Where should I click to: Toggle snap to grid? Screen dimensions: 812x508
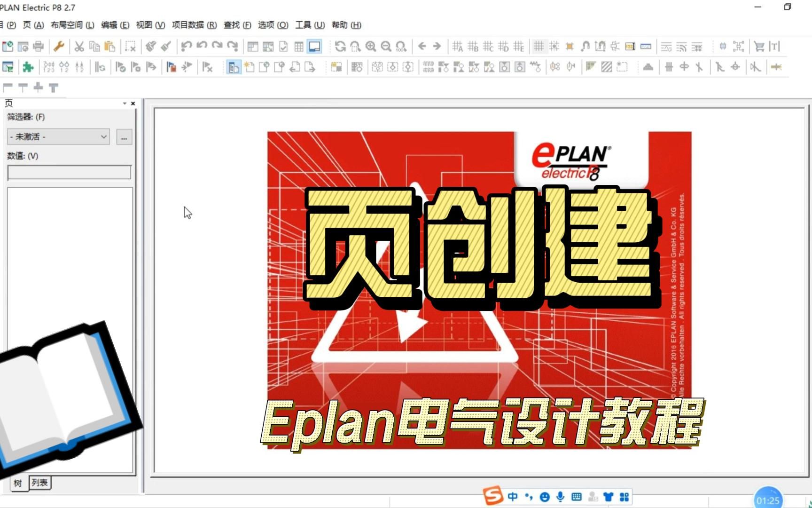coord(554,46)
